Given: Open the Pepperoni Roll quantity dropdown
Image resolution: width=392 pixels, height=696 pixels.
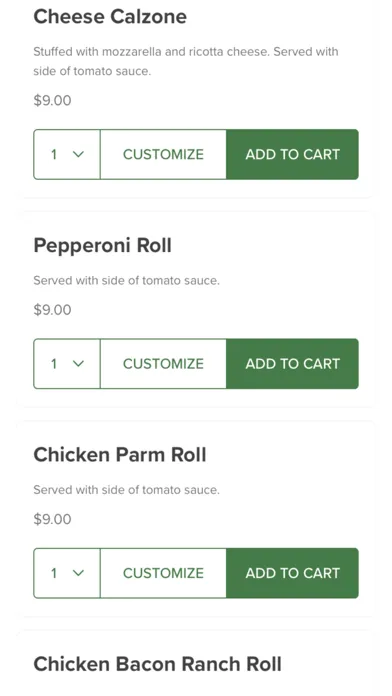Looking at the screenshot, I should point(67,364).
